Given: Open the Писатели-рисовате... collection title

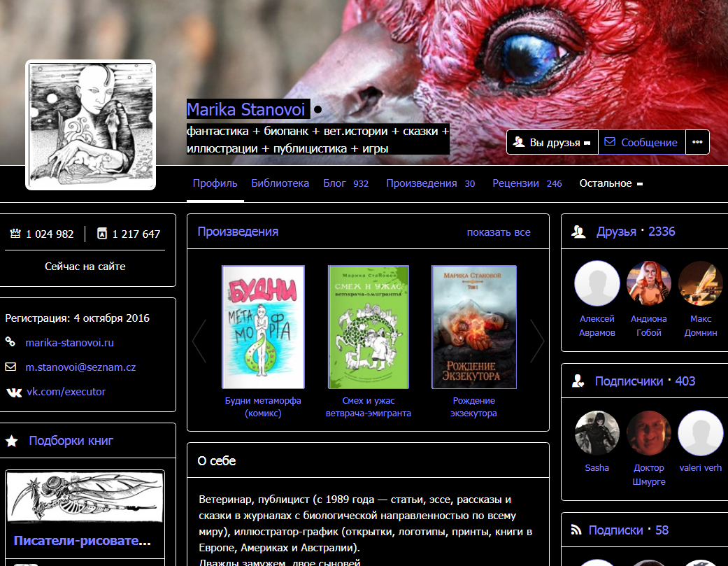Looking at the screenshot, I should (83, 540).
